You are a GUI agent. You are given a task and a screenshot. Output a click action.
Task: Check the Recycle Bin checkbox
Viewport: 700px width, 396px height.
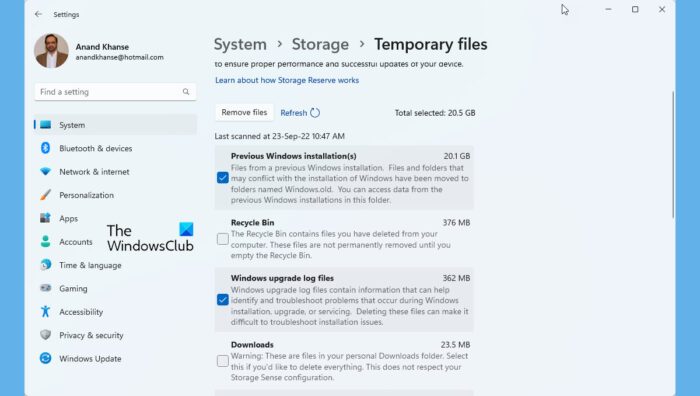coord(223,239)
